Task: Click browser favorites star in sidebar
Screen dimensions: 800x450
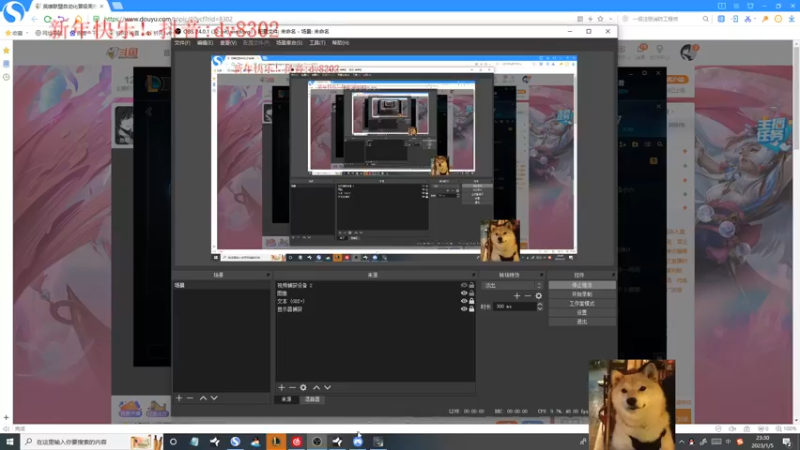Action: (6, 50)
